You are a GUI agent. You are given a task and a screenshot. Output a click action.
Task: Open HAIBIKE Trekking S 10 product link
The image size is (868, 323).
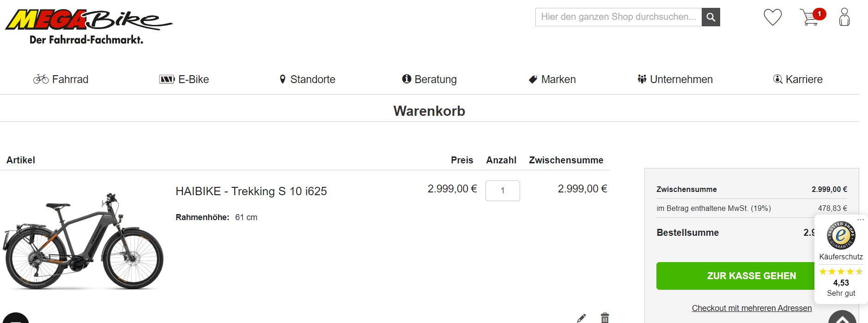pyautogui.click(x=251, y=191)
